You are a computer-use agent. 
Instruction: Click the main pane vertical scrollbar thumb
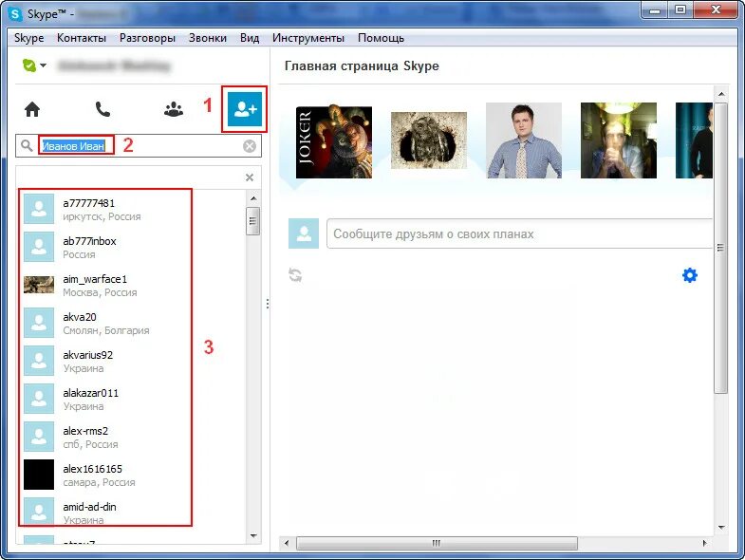[721, 247]
